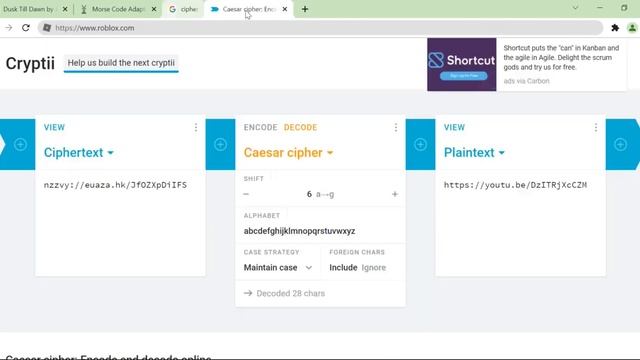
Task: Open the tab search chevron
Action: (575, 8)
